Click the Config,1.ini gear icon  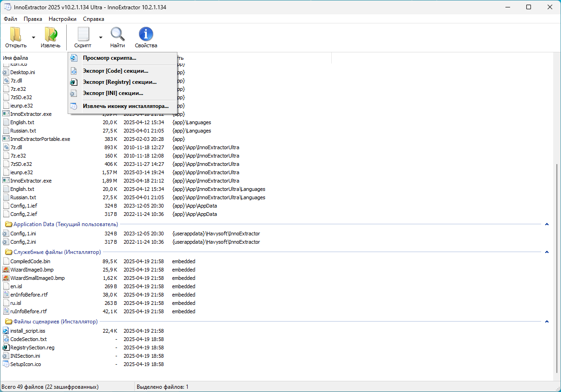point(6,234)
